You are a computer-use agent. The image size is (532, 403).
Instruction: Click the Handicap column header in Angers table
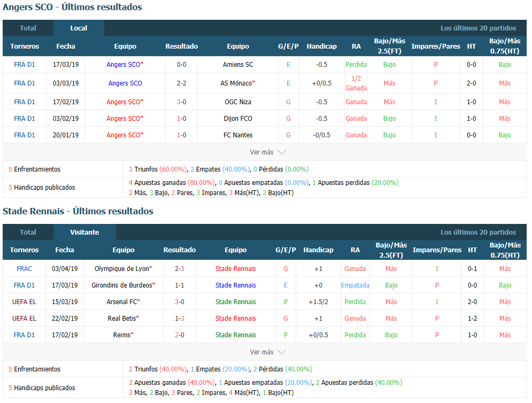[322, 46]
